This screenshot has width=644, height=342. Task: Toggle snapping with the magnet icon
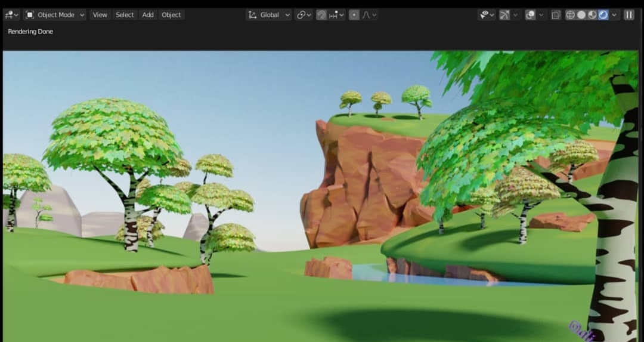(321, 15)
